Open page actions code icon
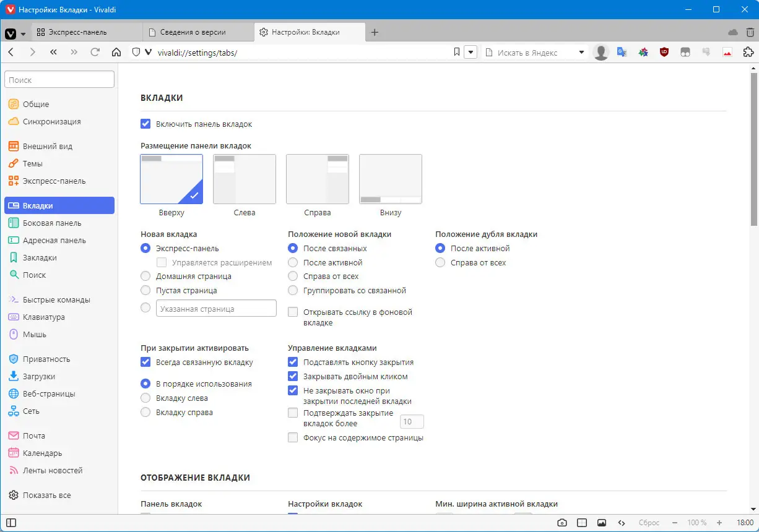This screenshot has width=759, height=532. (622, 523)
